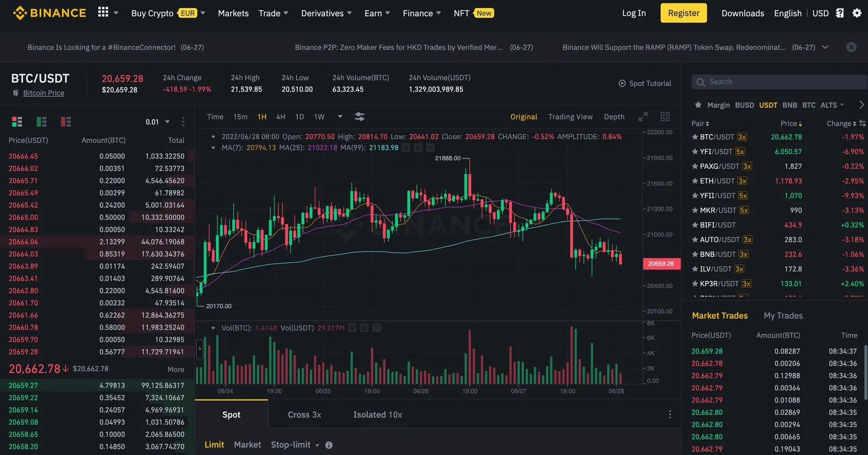Select the Cross 3x margin tab
Screen dimensions: 868x455
(x=304, y=415)
